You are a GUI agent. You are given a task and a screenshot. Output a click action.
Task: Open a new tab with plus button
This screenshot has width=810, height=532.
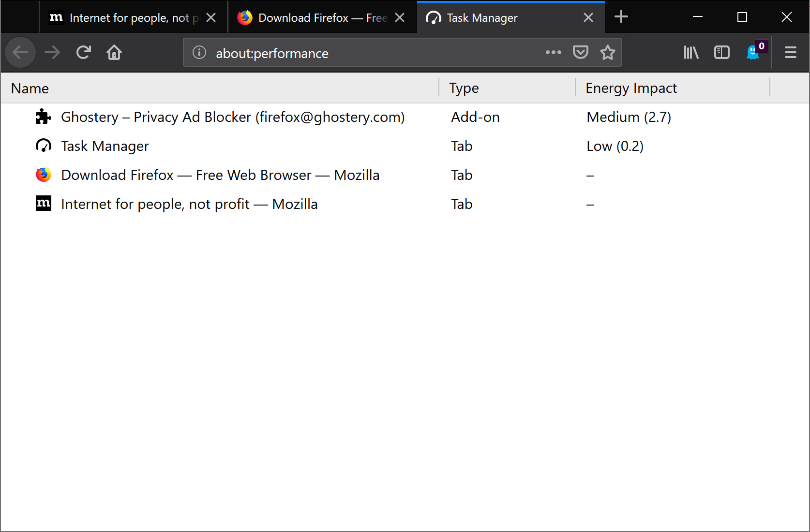click(621, 17)
